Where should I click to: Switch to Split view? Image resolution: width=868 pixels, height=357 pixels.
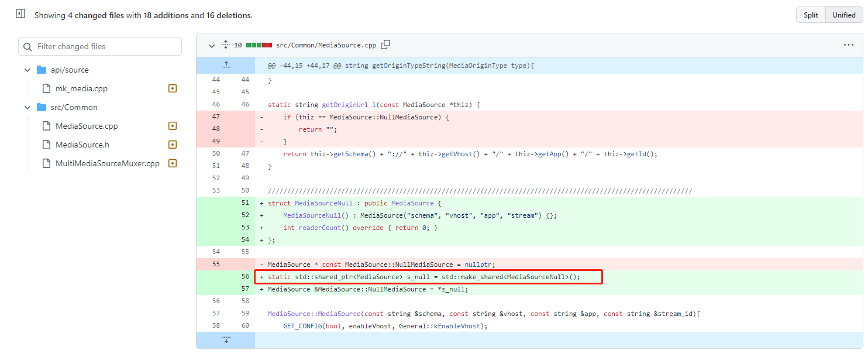[x=811, y=15]
